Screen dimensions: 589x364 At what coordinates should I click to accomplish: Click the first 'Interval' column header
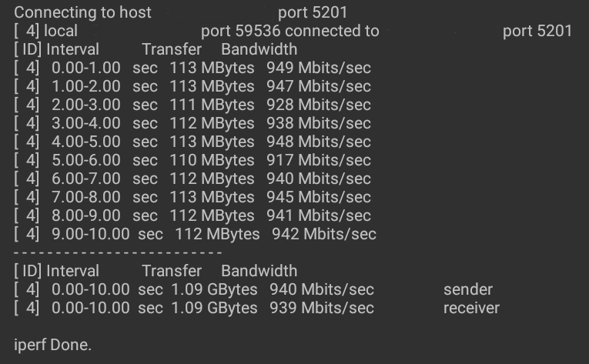(x=72, y=49)
